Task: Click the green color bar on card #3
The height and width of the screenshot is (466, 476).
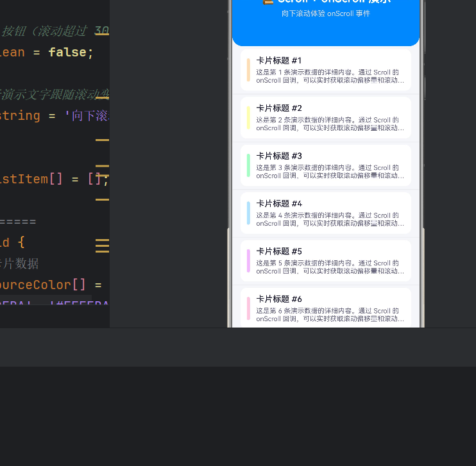Action: click(x=248, y=165)
